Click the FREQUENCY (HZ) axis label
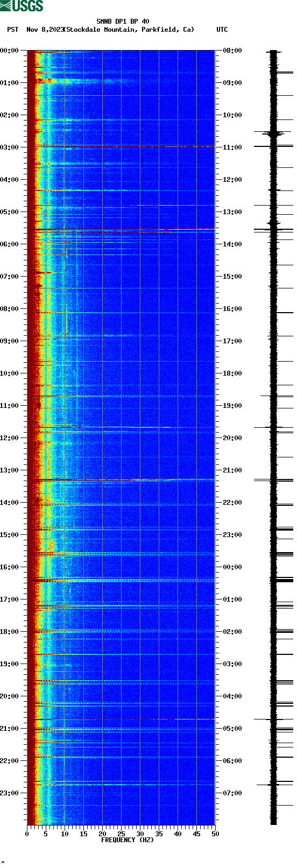The image size is (297, 868). [128, 840]
